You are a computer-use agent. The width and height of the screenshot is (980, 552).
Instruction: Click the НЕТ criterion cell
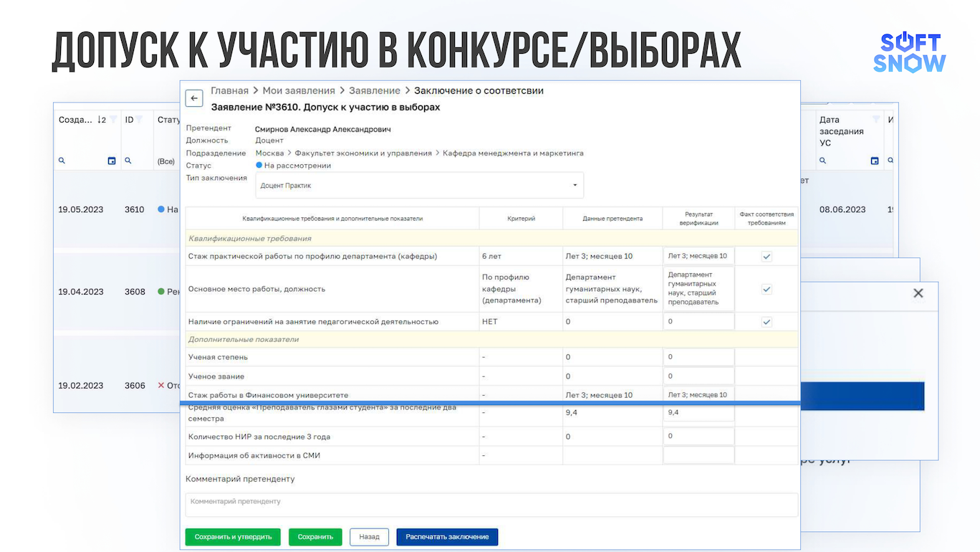(x=520, y=322)
